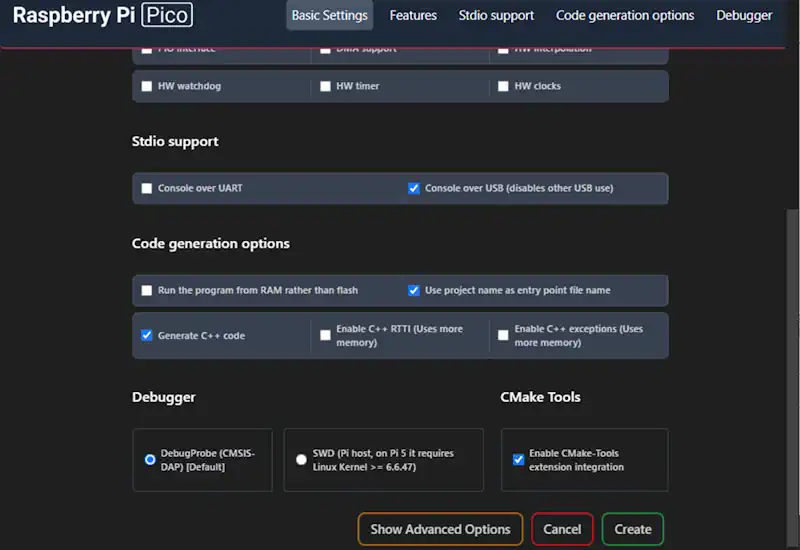Image resolution: width=800 pixels, height=550 pixels.
Task: Toggle Enable CMake-Tools extension integration
Action: (x=518, y=460)
